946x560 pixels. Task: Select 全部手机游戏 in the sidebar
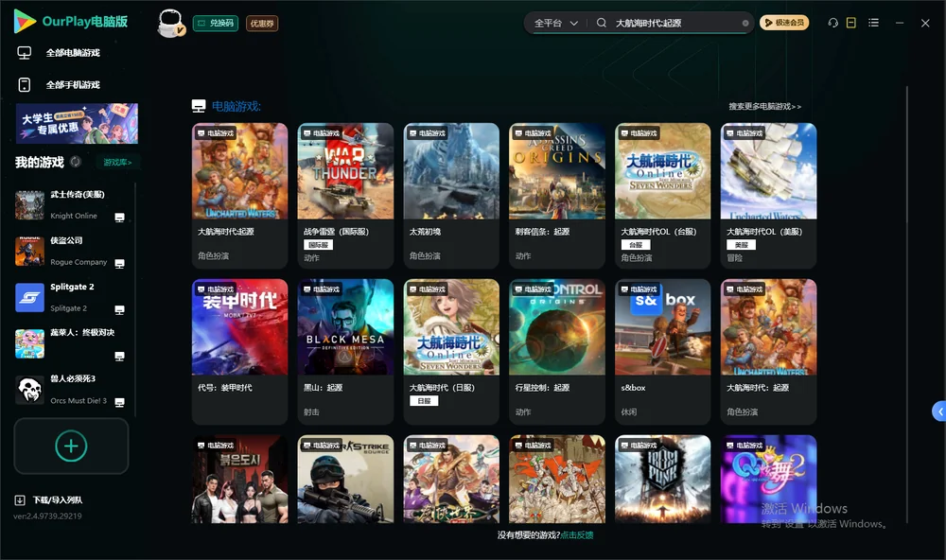[x=73, y=85]
